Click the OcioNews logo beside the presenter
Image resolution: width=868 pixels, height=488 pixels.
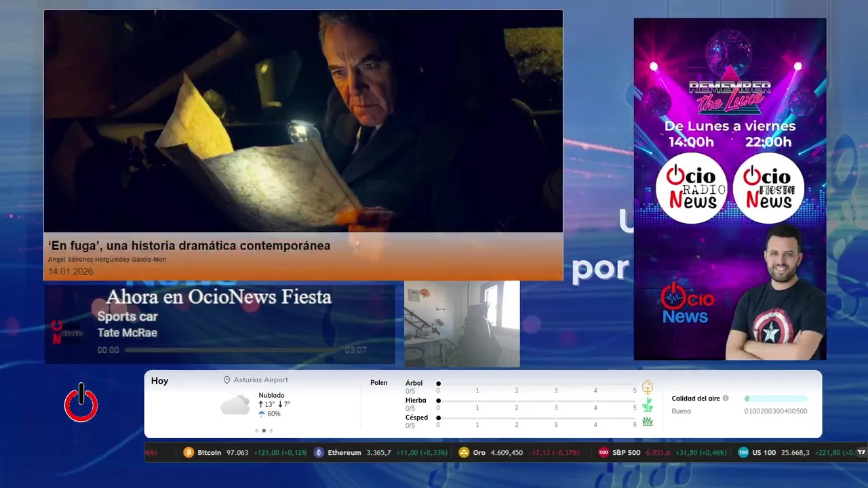686,303
